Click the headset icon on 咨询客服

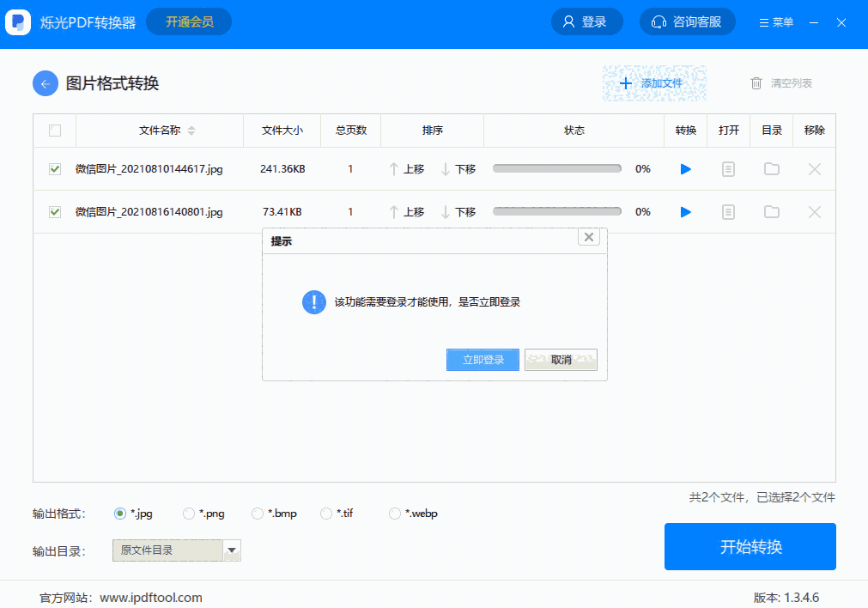[x=658, y=21]
